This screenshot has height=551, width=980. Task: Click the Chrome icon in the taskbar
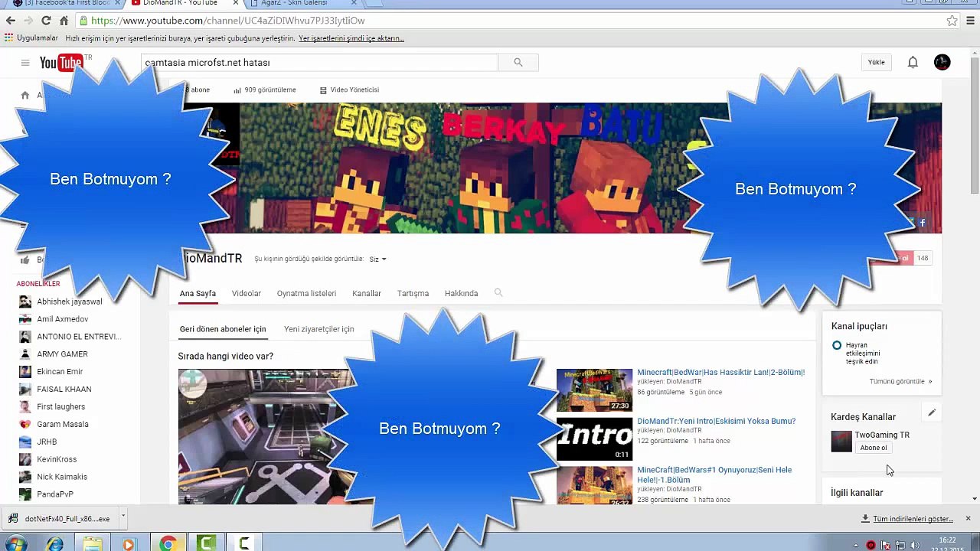point(168,543)
